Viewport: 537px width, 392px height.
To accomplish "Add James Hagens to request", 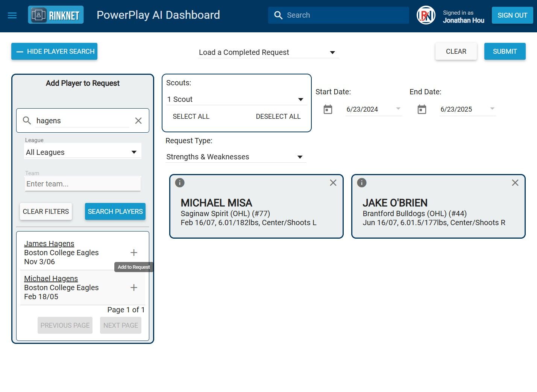I will tap(134, 253).
